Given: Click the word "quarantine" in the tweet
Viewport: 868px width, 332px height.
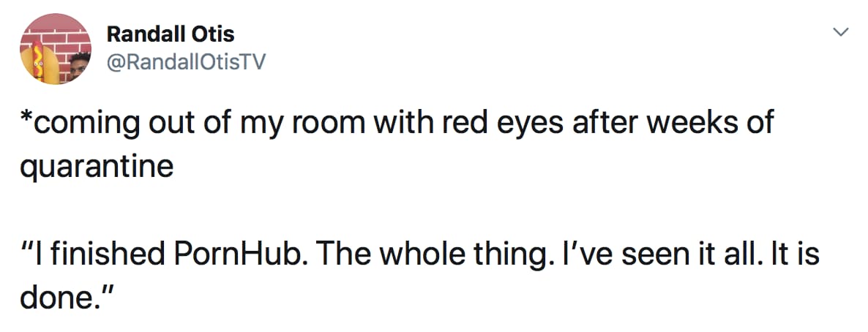Looking at the screenshot, I should tap(95, 167).
